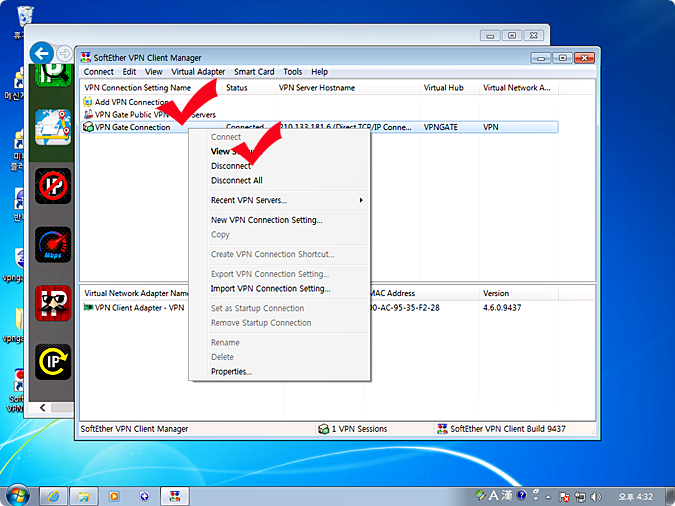Click the blue back arrow button
This screenshot has width=675, height=506.
coord(42,53)
